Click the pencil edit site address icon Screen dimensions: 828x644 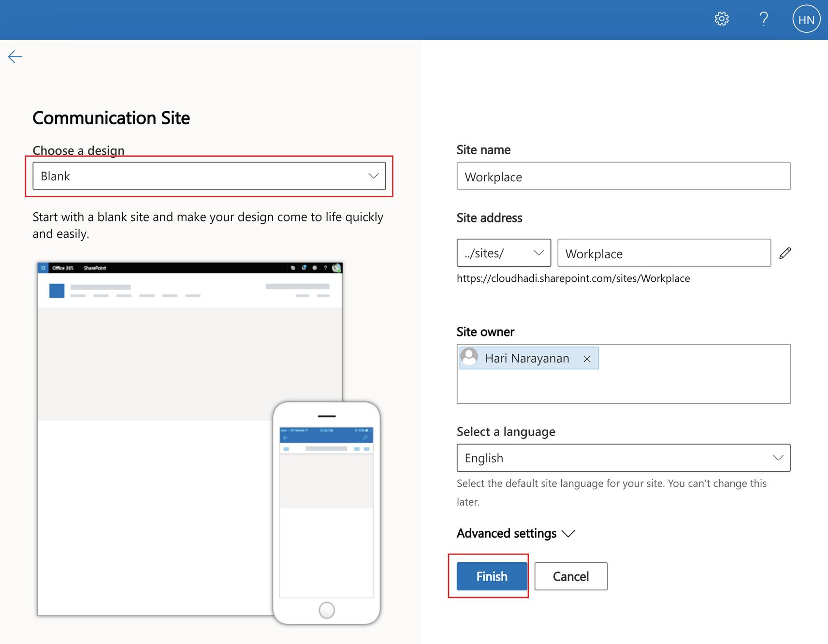point(785,253)
